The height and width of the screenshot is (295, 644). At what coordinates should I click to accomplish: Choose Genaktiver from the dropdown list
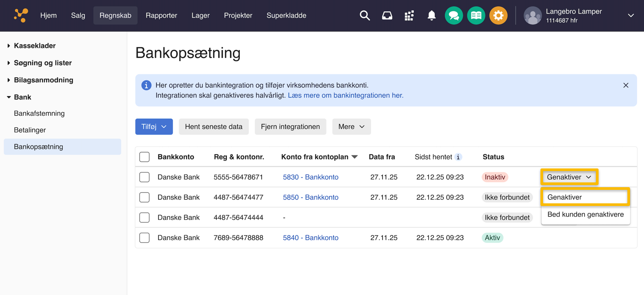[x=585, y=197]
